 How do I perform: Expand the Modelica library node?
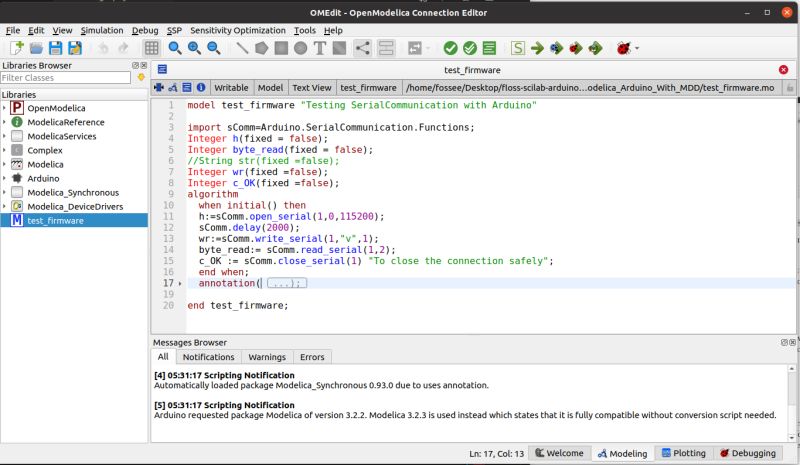tap(4, 164)
